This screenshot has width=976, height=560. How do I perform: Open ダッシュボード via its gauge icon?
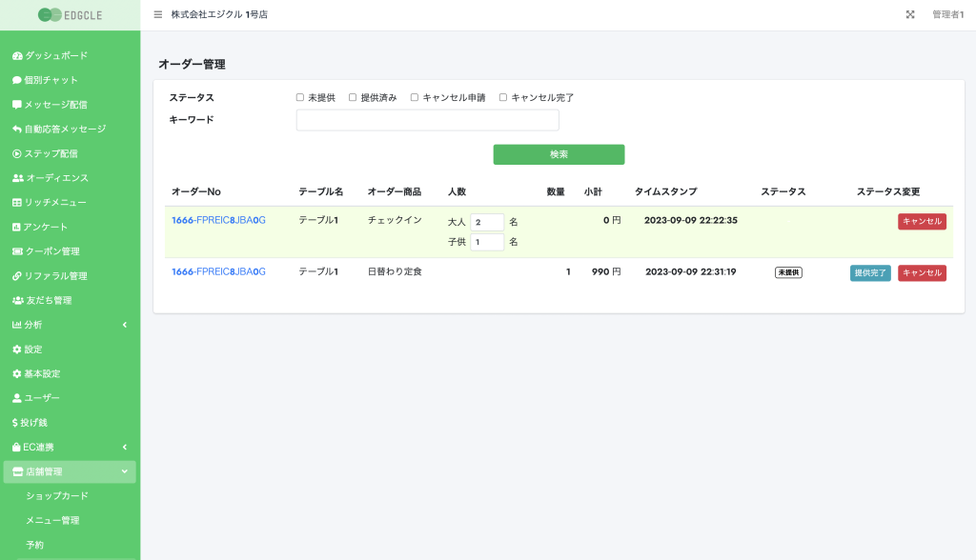pos(17,55)
